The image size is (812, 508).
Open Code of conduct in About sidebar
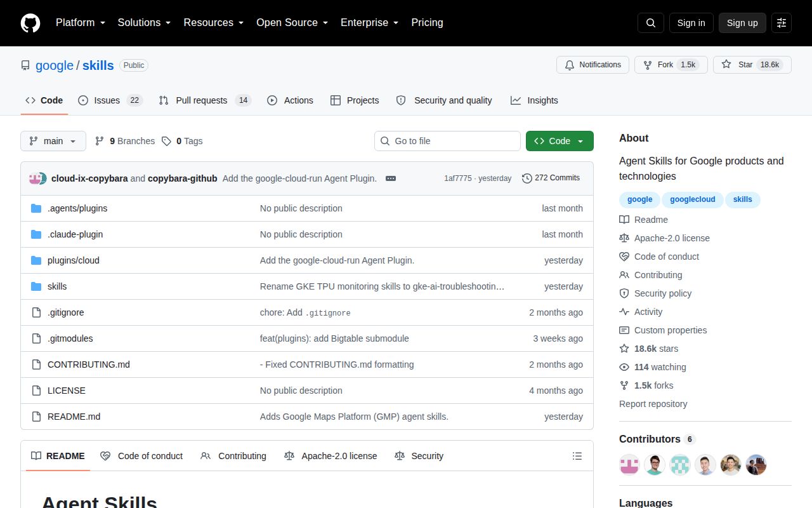coord(660,257)
